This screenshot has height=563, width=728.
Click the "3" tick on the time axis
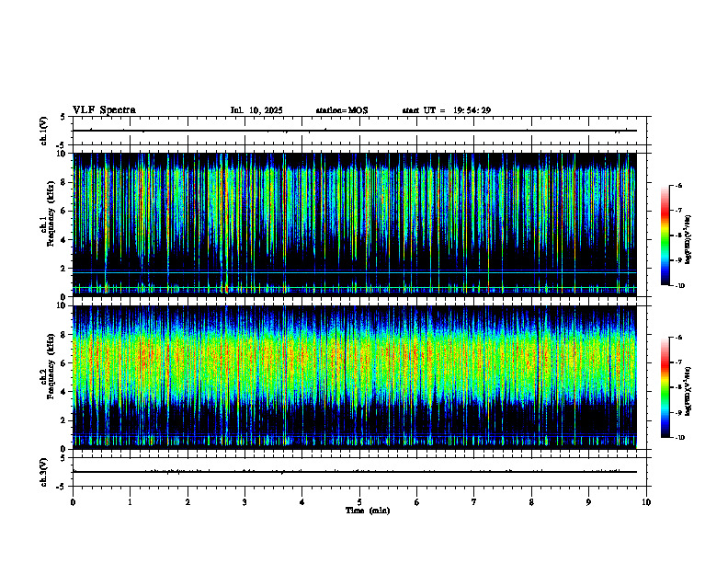point(245,502)
